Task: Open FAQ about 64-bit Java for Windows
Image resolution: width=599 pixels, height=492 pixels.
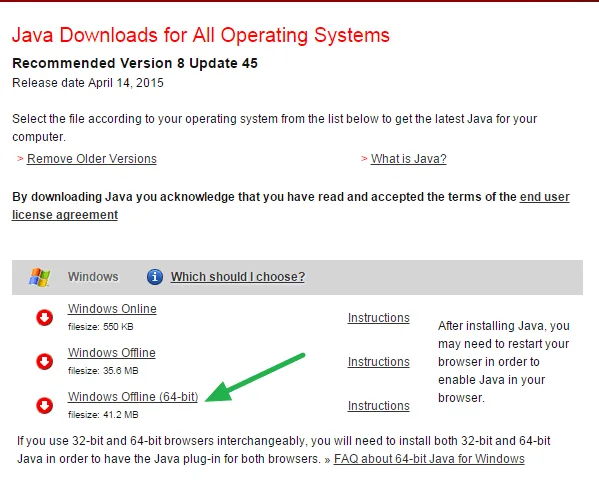Action: (429, 459)
